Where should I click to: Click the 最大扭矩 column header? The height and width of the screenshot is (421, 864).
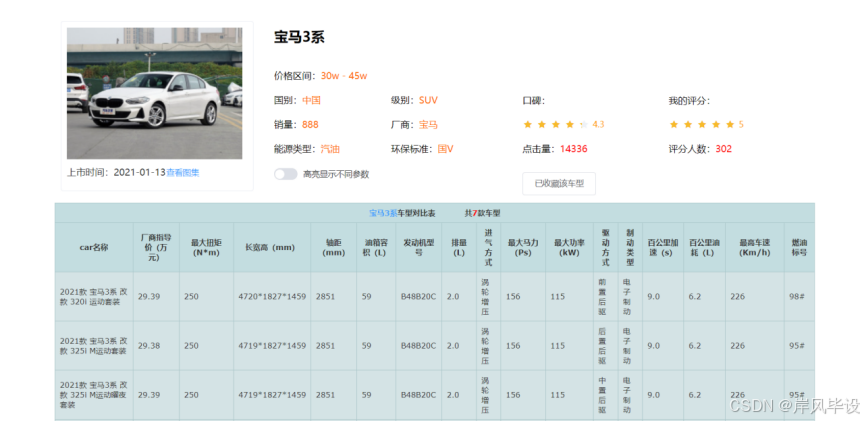click(206, 247)
